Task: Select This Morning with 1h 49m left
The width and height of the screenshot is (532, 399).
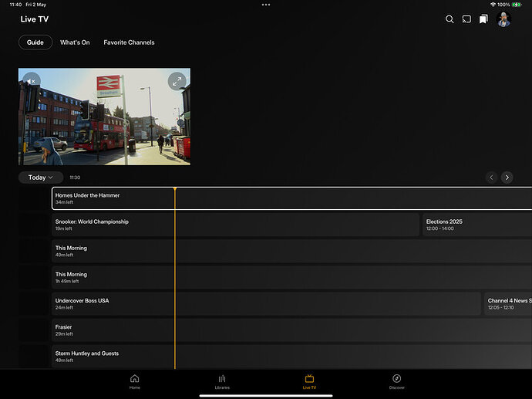Action: pos(291,277)
